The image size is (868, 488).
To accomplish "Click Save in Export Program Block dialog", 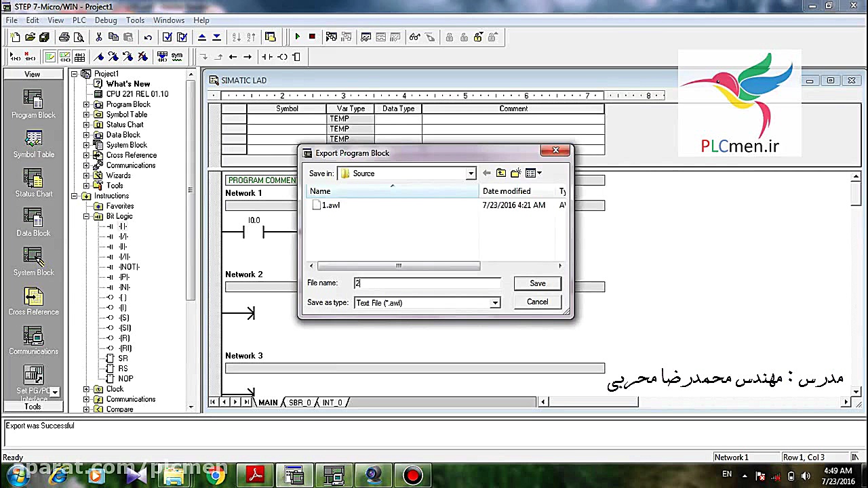I will coord(538,283).
